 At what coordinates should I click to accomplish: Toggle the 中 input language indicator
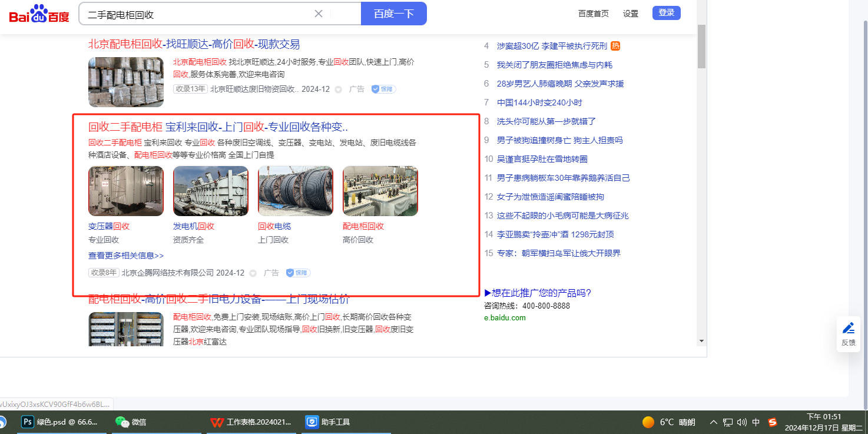tap(756, 422)
